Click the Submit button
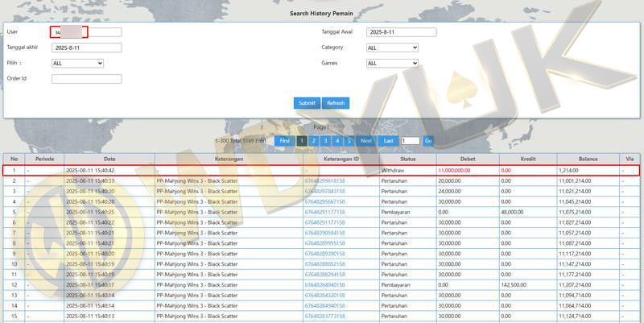The image size is (644, 323). (x=307, y=103)
